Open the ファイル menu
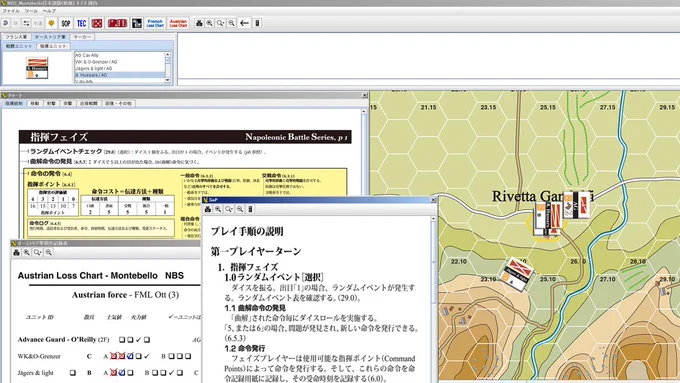Image resolution: width=680 pixels, height=383 pixels. pyautogui.click(x=11, y=11)
